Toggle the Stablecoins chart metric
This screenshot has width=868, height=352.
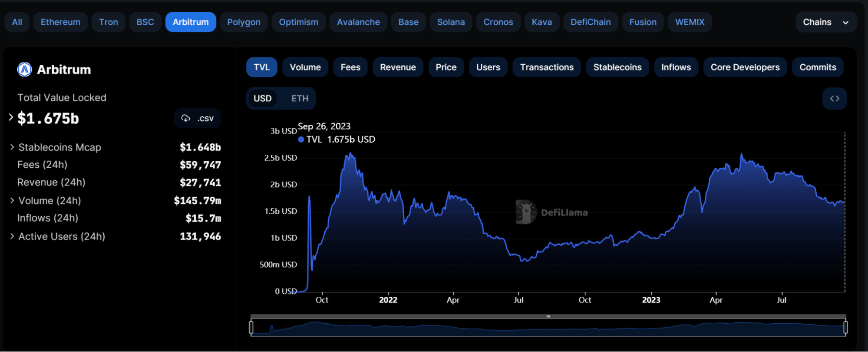pos(617,67)
